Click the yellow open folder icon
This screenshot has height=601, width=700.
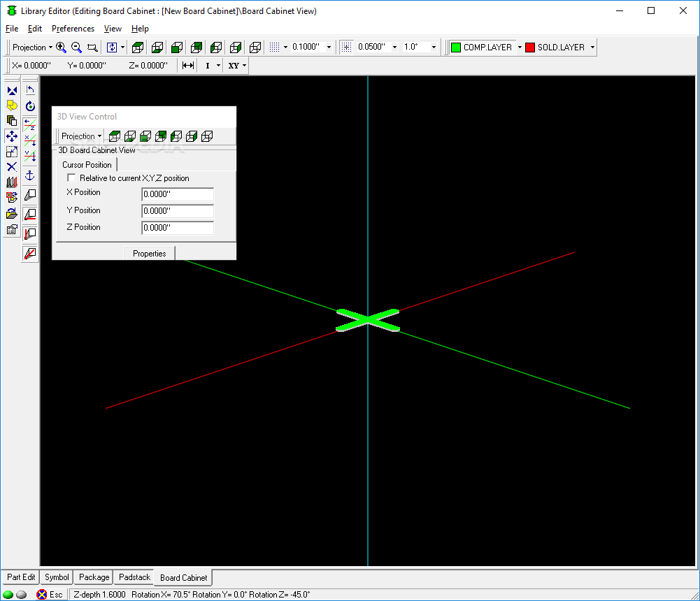pos(12,214)
